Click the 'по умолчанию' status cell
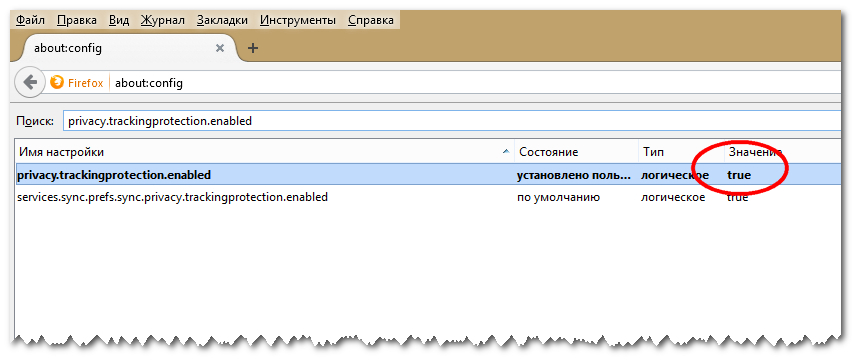 point(558,197)
